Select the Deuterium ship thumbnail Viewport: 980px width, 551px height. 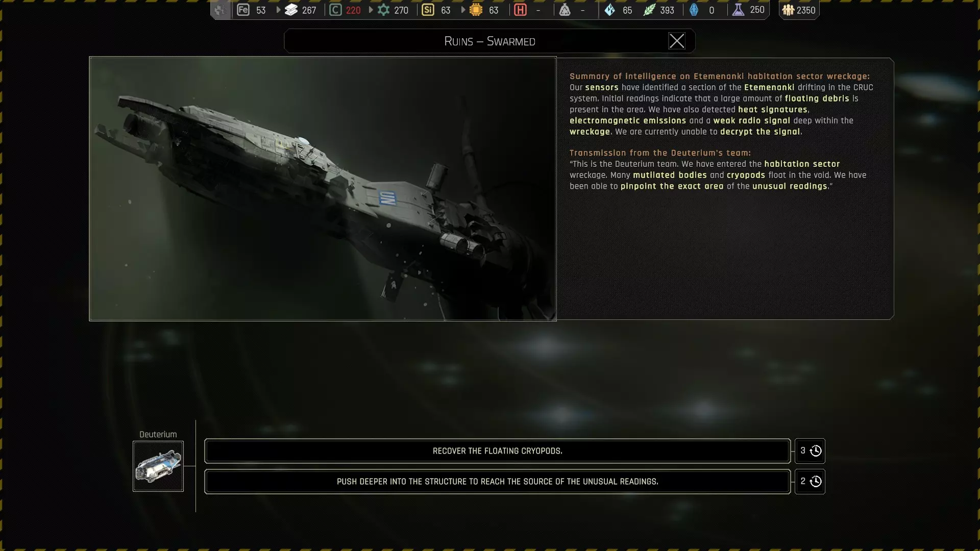(158, 466)
